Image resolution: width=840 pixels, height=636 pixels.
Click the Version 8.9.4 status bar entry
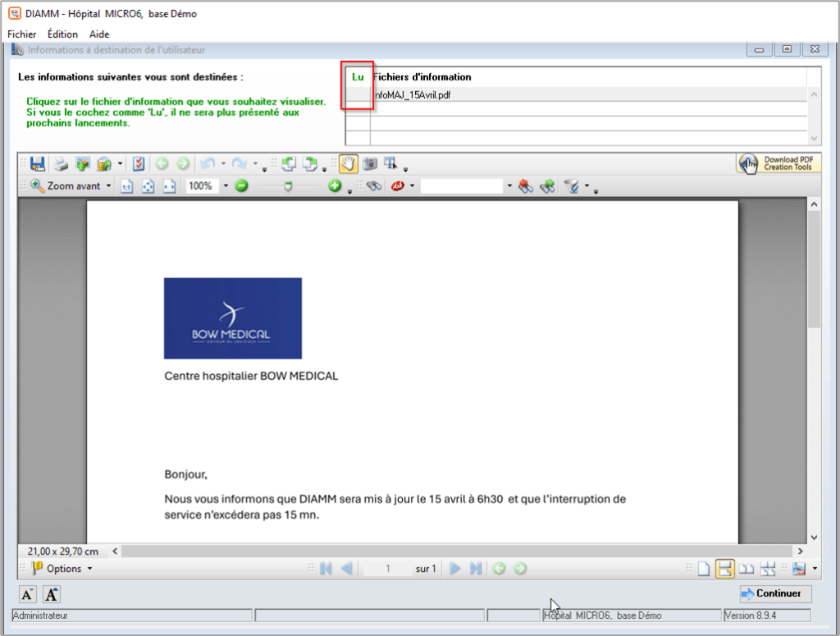767,615
